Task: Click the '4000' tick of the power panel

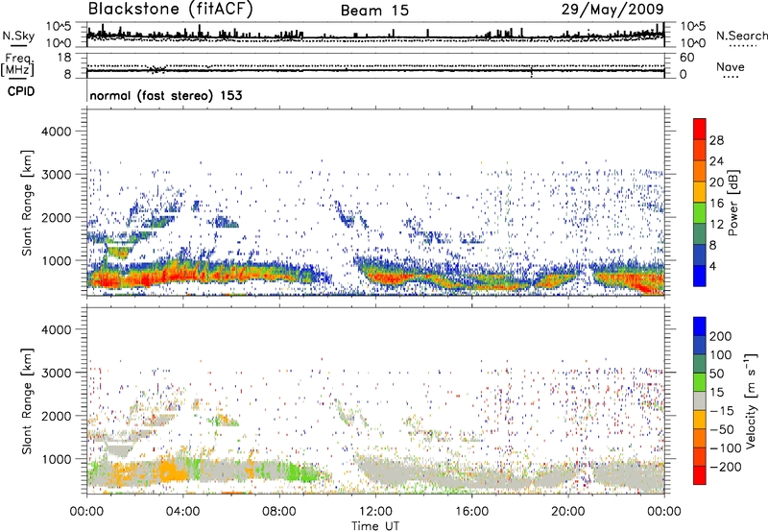Action: [56, 132]
